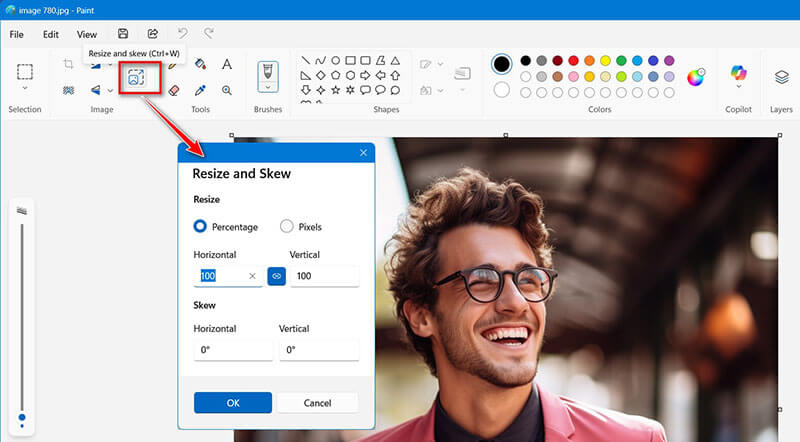Expand the Brushes dropdown arrow
Screen dimensions: 800x442
pyautogui.click(x=268, y=90)
